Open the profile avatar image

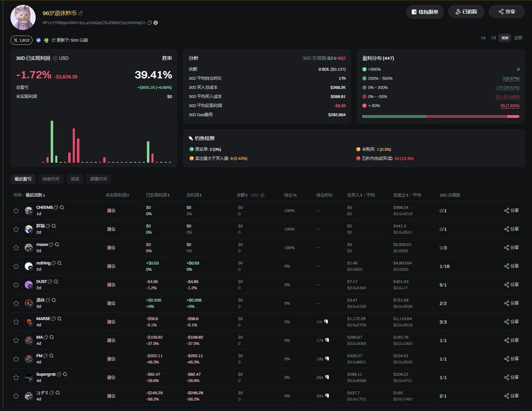click(23, 18)
